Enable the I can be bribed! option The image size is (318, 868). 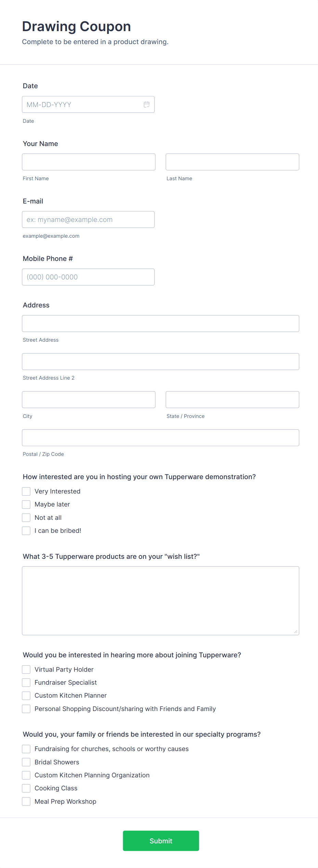pyautogui.click(x=26, y=530)
